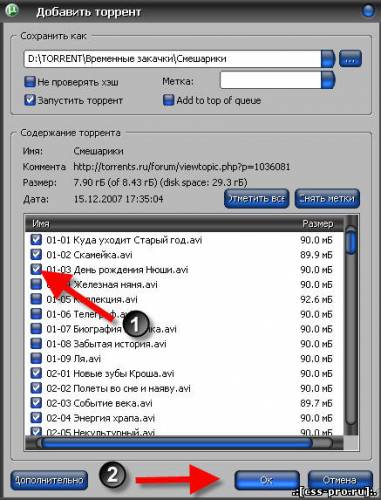Uncheck the Запустить торрент checkbox
This screenshot has width=381, height=500.
pyautogui.click(x=30, y=100)
